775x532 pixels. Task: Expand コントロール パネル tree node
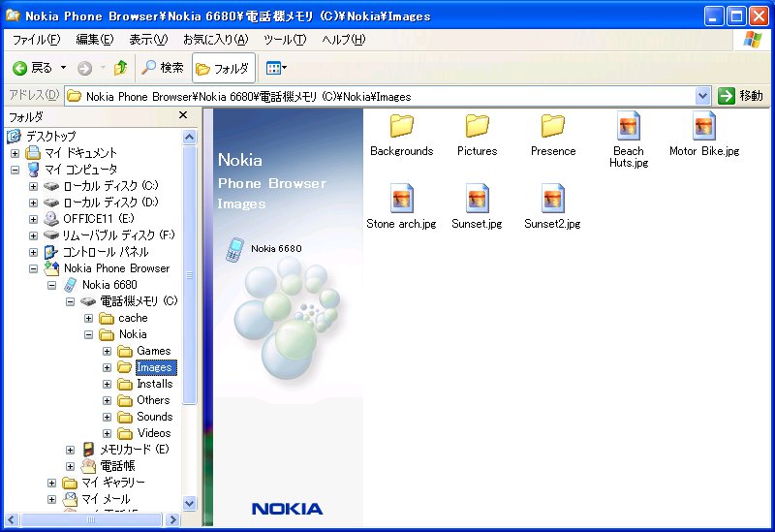33,252
